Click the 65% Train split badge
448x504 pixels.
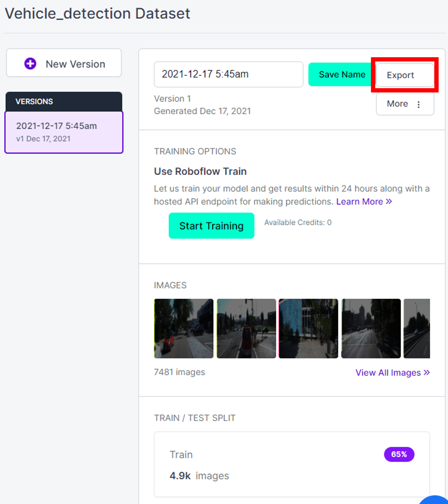[399, 454]
